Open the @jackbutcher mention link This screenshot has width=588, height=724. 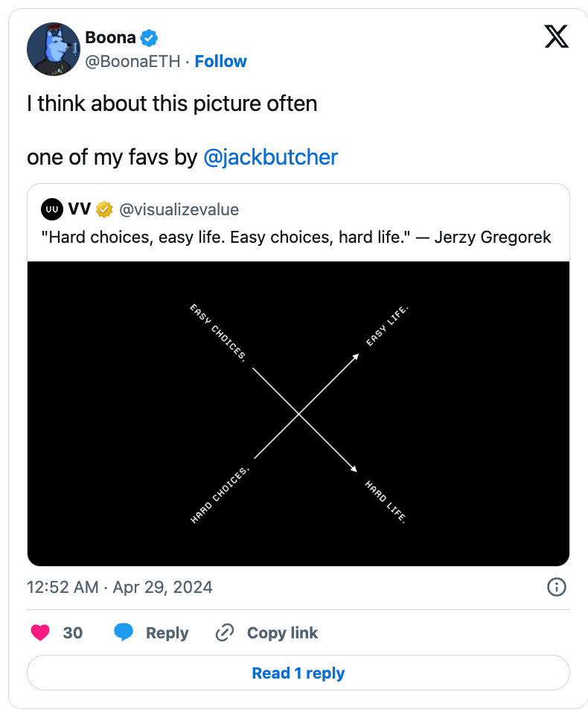(x=270, y=157)
